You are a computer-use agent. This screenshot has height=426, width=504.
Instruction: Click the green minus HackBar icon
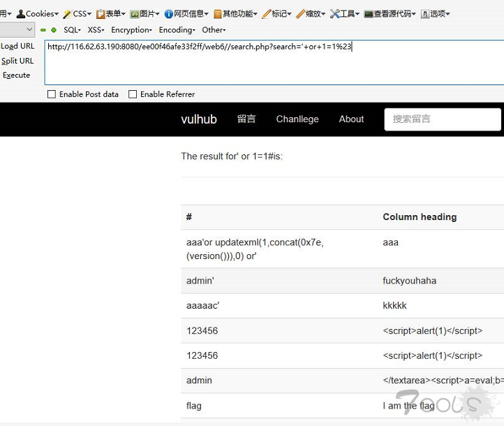pyautogui.click(x=43, y=30)
